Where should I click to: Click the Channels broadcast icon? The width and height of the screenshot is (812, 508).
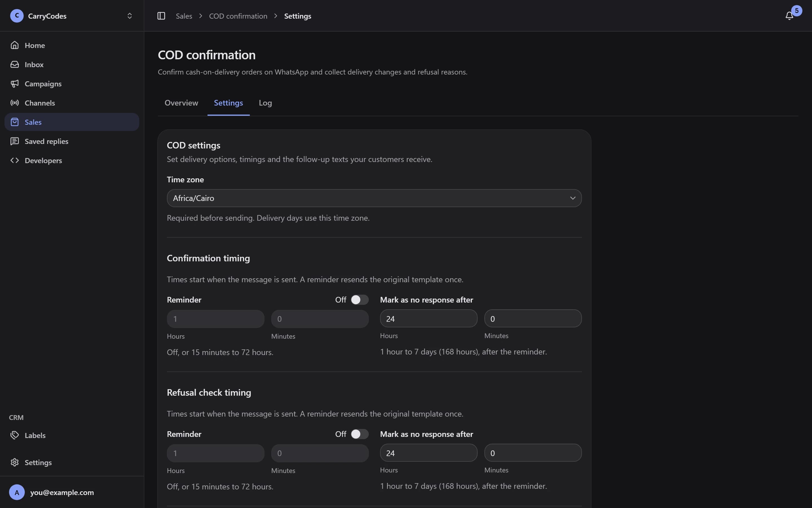[x=14, y=103]
